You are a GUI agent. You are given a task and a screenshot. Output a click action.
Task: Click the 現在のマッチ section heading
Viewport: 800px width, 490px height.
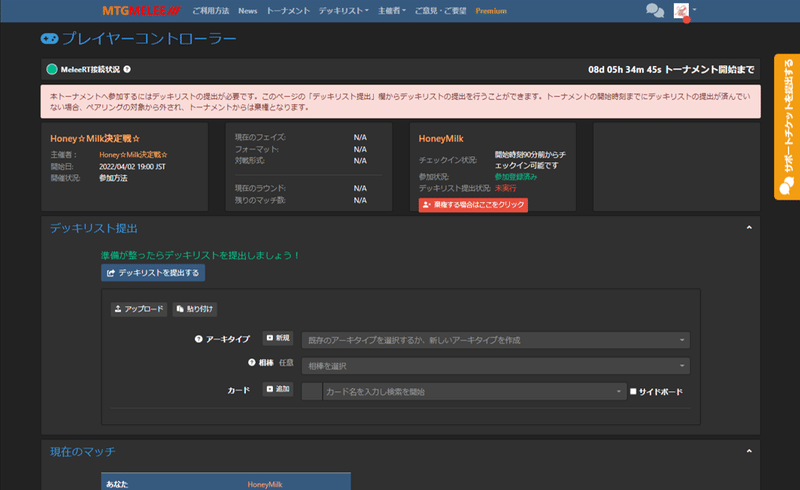(x=82, y=452)
